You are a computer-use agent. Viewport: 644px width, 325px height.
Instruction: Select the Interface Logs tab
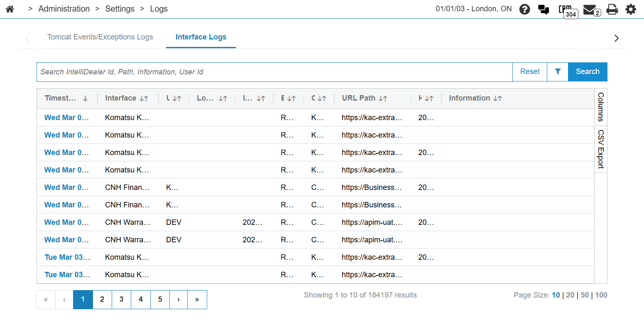[201, 37]
